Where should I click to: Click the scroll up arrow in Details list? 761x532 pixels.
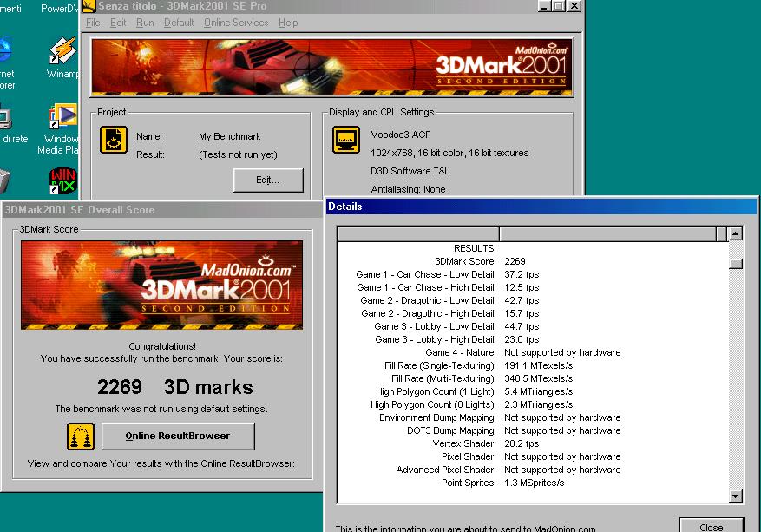(736, 233)
